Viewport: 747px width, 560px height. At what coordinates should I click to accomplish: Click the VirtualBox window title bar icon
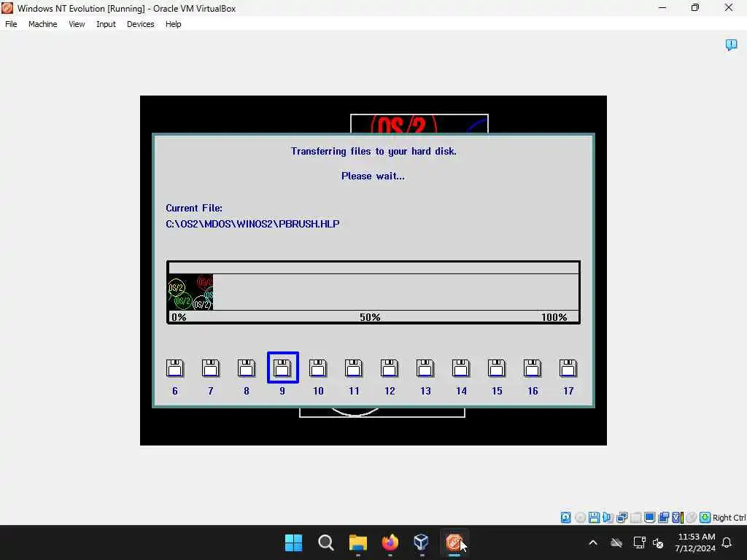click(x=7, y=8)
